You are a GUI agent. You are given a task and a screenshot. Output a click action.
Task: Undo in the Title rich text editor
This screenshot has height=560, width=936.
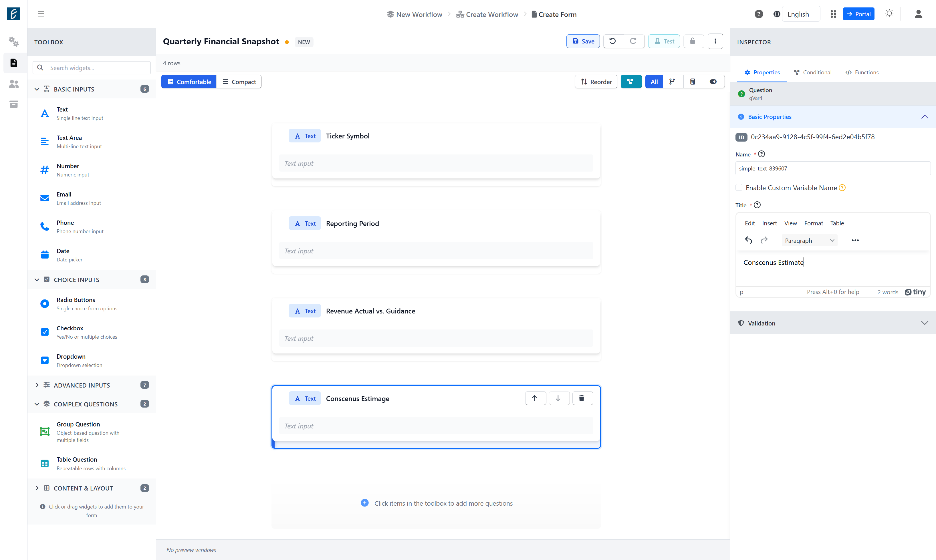[x=748, y=240]
